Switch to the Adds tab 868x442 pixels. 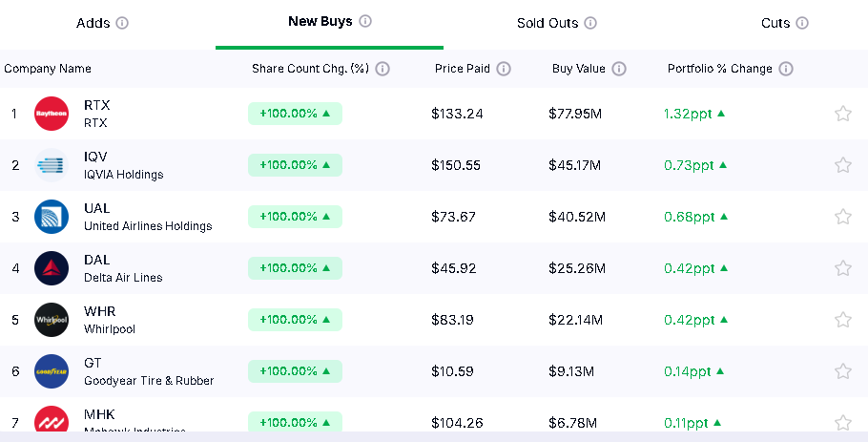pyautogui.click(x=93, y=23)
